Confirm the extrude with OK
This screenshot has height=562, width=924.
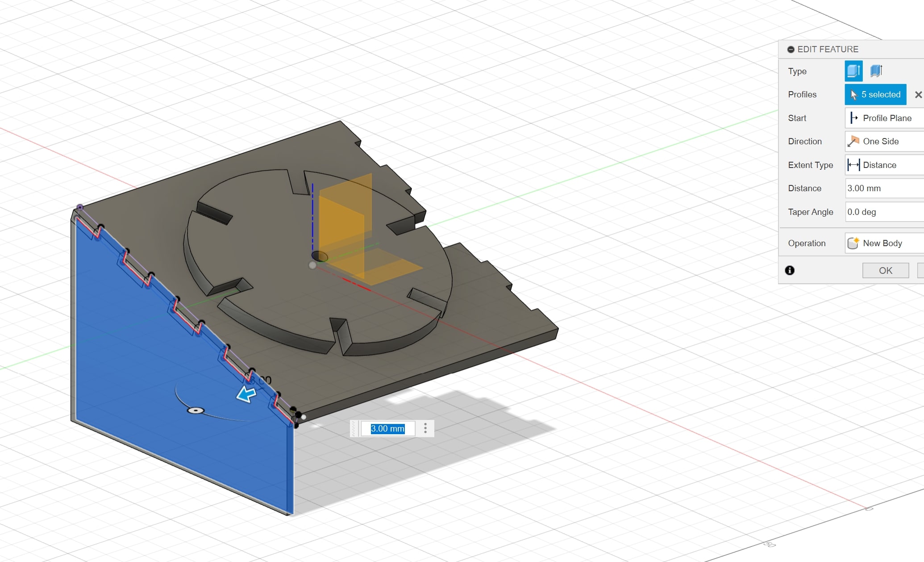[x=886, y=270]
